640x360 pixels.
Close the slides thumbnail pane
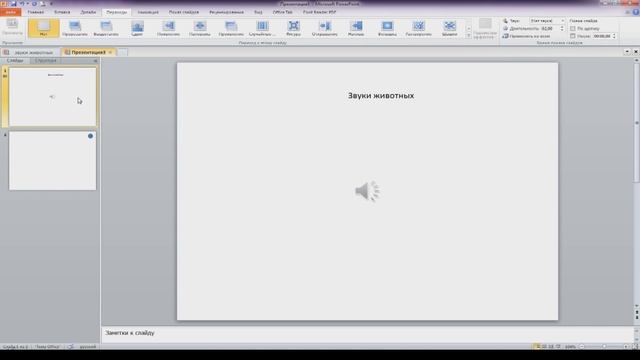96,60
